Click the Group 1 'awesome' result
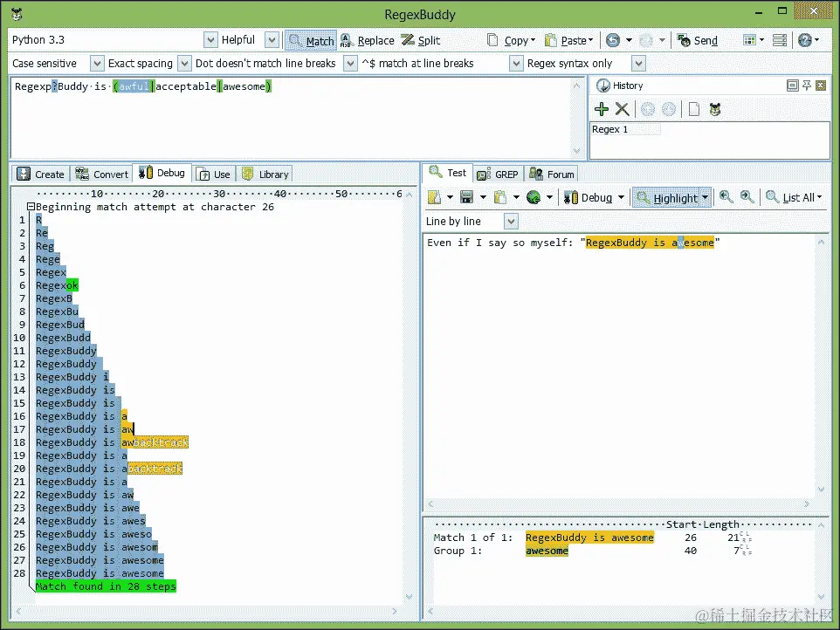Screen dimensions: 840x630 (547, 551)
